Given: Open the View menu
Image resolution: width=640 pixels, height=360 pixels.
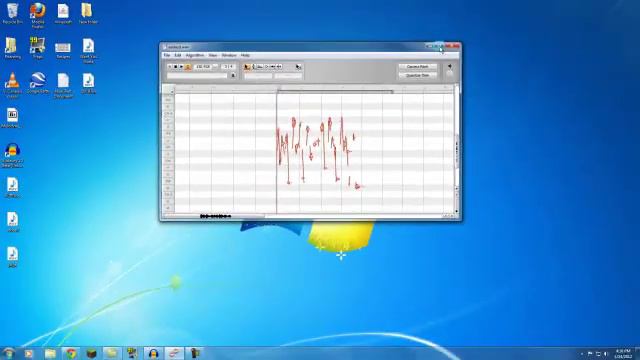Looking at the screenshot, I should [x=213, y=55].
